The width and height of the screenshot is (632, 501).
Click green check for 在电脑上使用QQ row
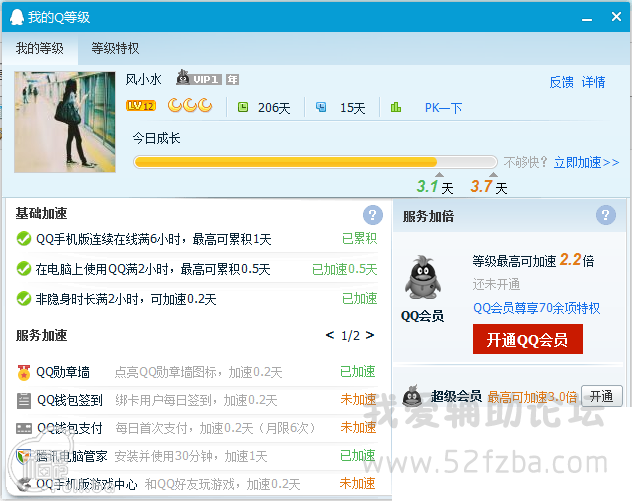(24, 268)
